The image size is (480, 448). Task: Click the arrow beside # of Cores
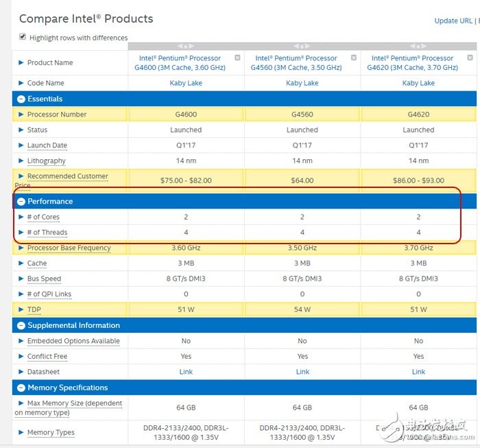tap(21, 217)
